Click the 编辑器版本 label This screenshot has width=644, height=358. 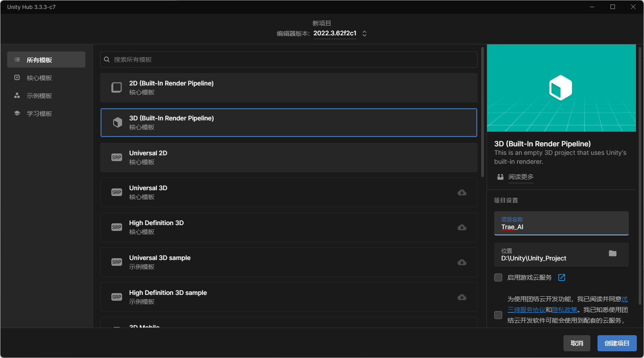click(x=293, y=34)
